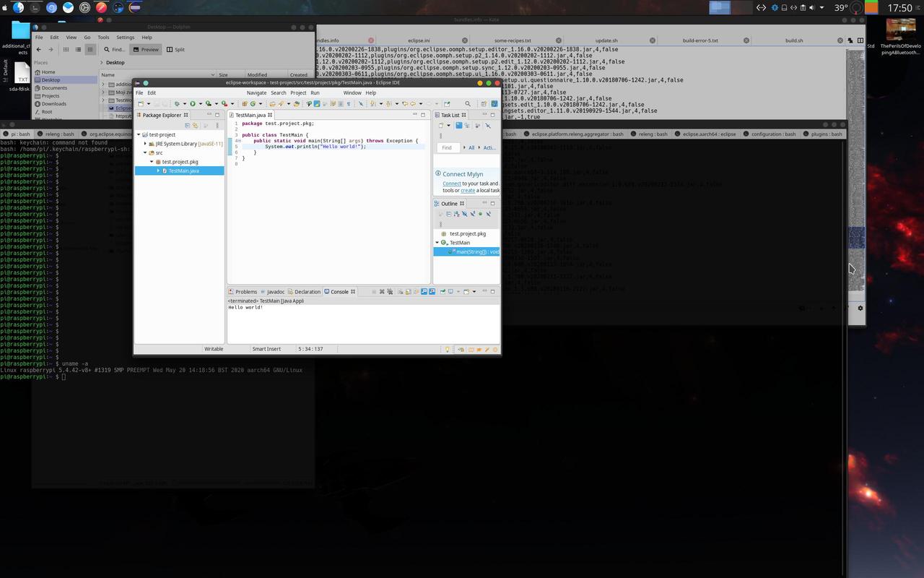
Task: Click the Eclipse Run green play button
Action: tap(193, 104)
